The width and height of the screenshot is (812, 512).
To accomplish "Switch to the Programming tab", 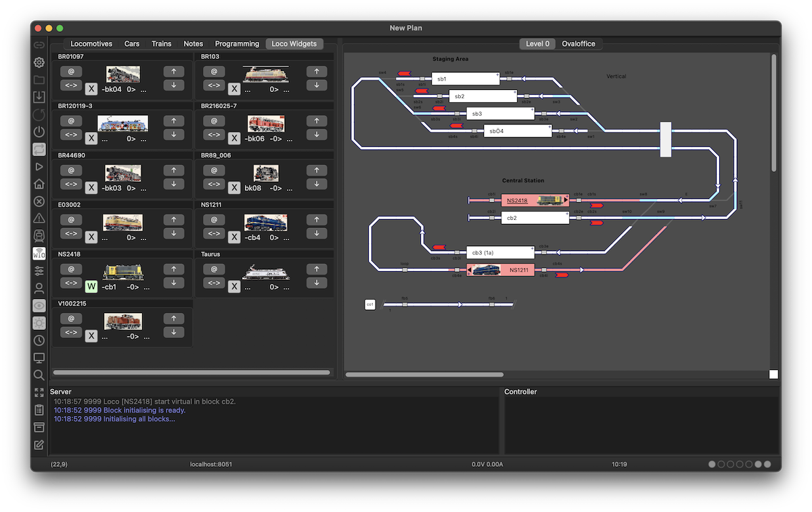I will [237, 44].
